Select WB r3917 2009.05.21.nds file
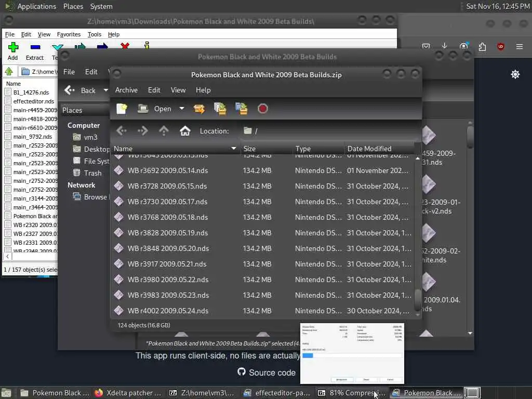Viewport: 532px width, 399px height. tap(262, 264)
